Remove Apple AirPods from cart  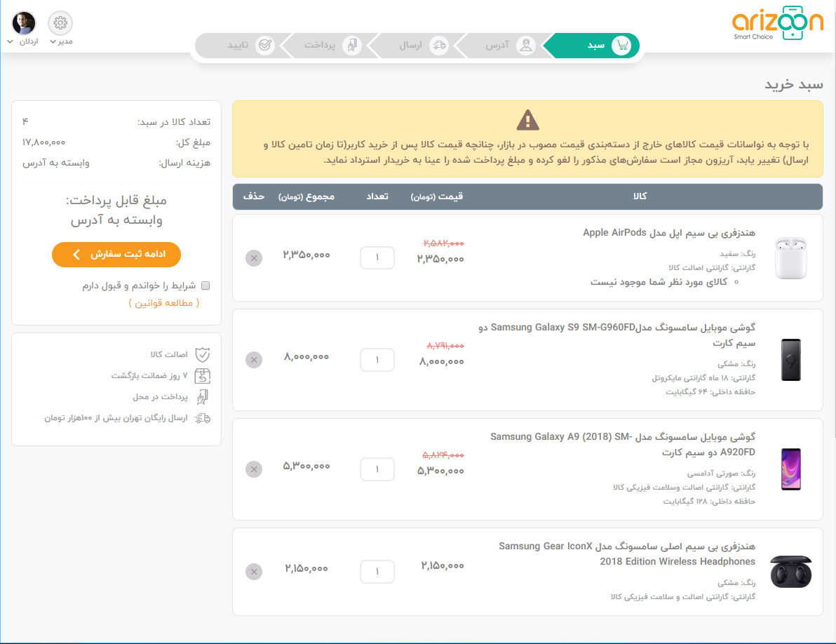pos(254,258)
